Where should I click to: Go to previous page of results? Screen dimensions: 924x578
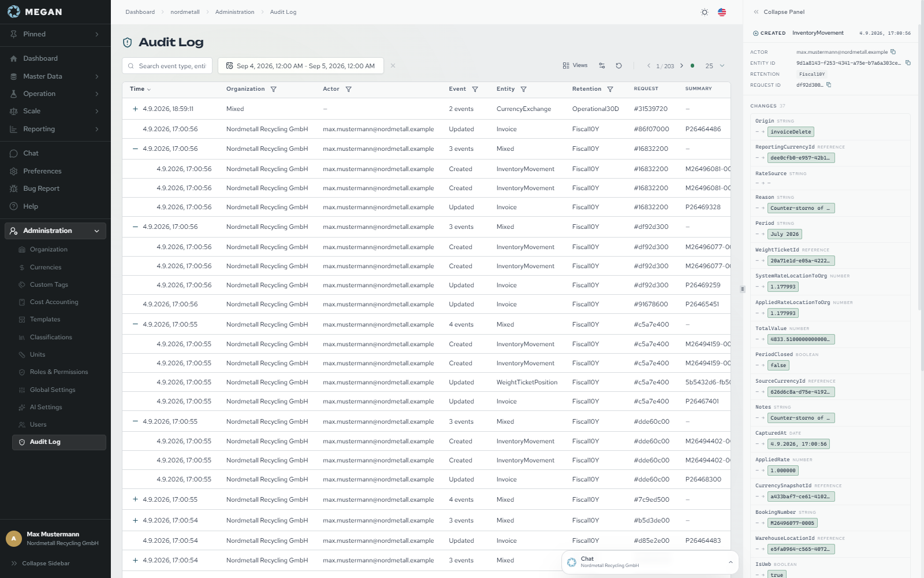649,66
